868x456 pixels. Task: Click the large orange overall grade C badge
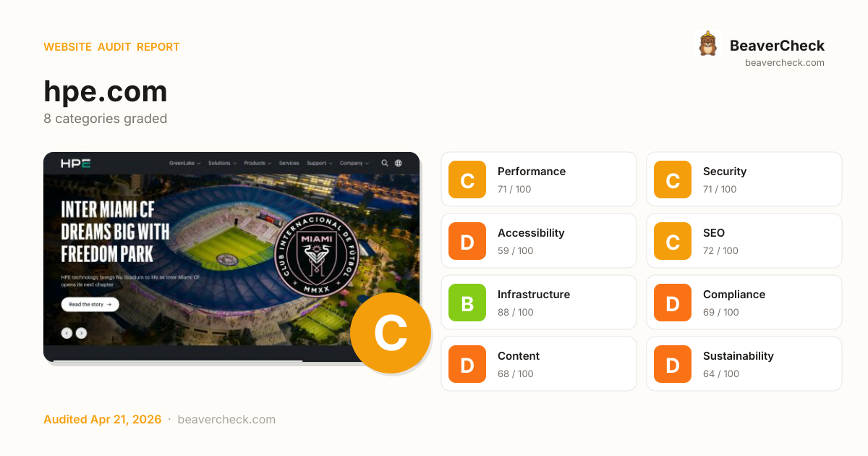tap(391, 332)
